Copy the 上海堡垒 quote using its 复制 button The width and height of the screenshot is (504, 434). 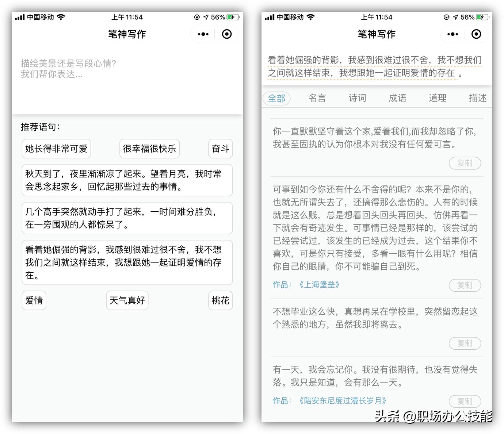click(465, 285)
